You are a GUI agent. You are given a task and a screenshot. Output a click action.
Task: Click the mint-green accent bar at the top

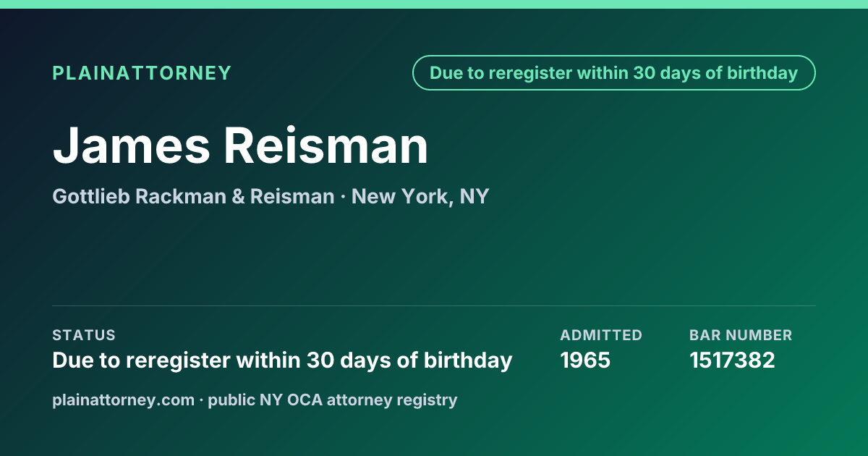tap(434, 4)
